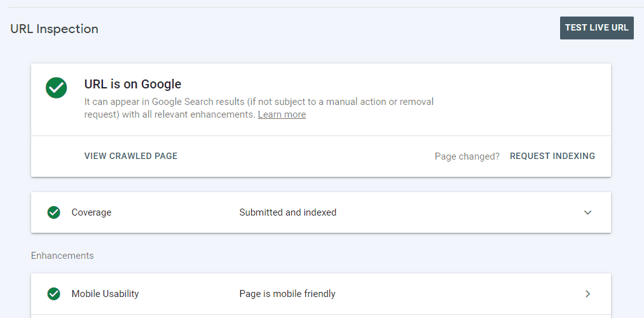644x318 pixels.
Task: Click the URL is on Google title
Action: pyautogui.click(x=133, y=84)
